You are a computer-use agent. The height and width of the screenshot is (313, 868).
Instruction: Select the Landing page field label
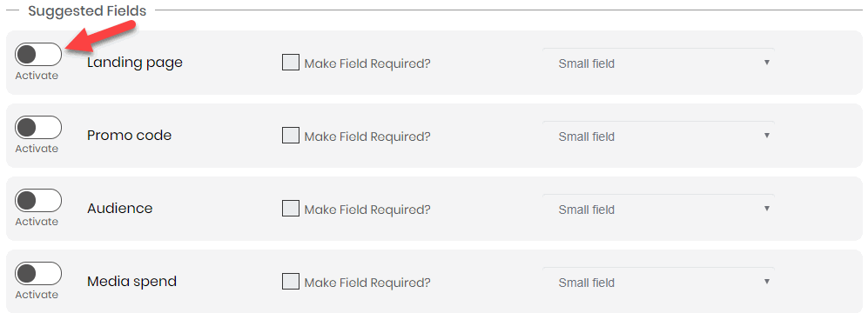click(135, 63)
